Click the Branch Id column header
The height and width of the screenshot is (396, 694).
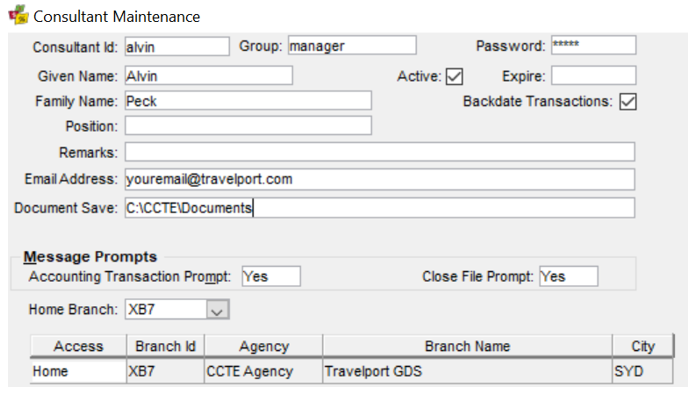[x=166, y=346]
